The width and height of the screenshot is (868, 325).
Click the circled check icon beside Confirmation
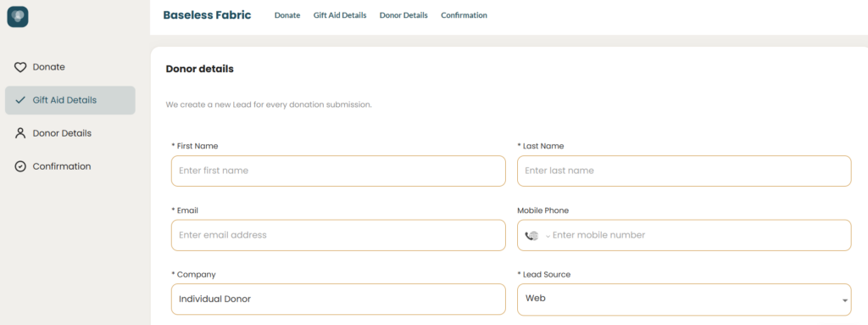20,166
